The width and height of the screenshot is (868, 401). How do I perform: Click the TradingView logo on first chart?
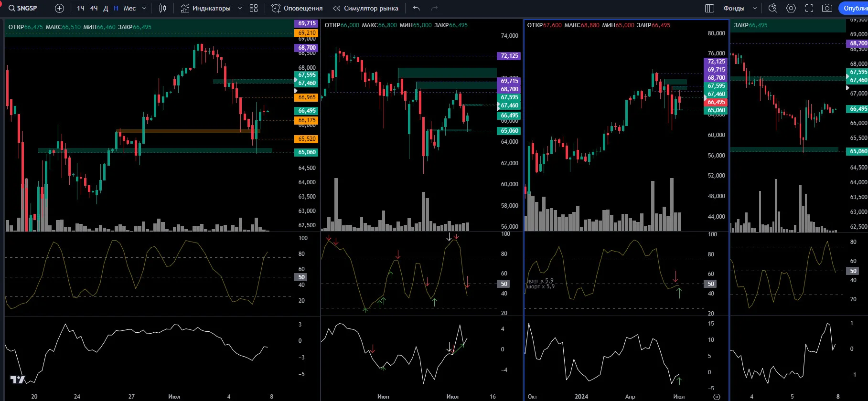click(x=18, y=380)
